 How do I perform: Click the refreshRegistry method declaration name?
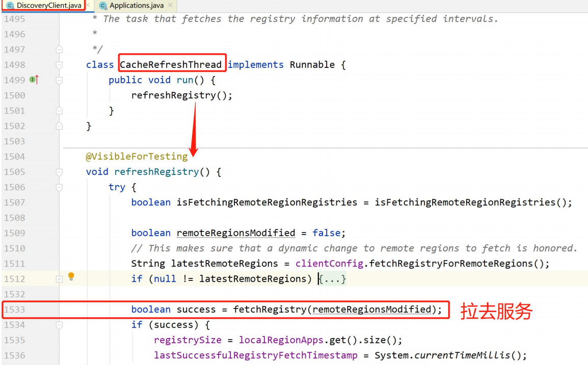tap(156, 172)
